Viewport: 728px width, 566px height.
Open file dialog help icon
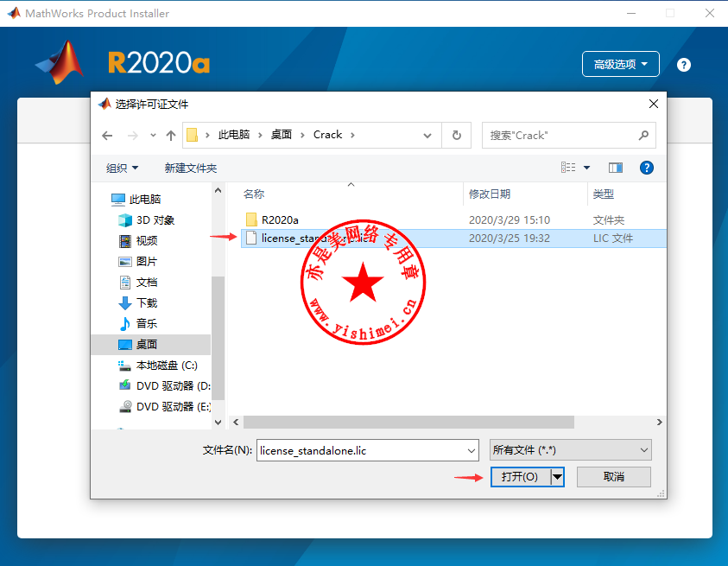point(646,168)
